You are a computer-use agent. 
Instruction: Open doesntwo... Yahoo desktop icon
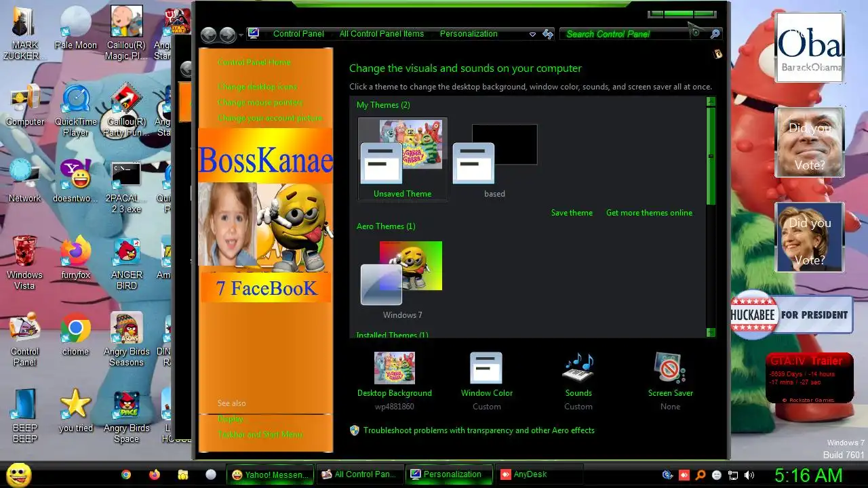click(x=76, y=181)
